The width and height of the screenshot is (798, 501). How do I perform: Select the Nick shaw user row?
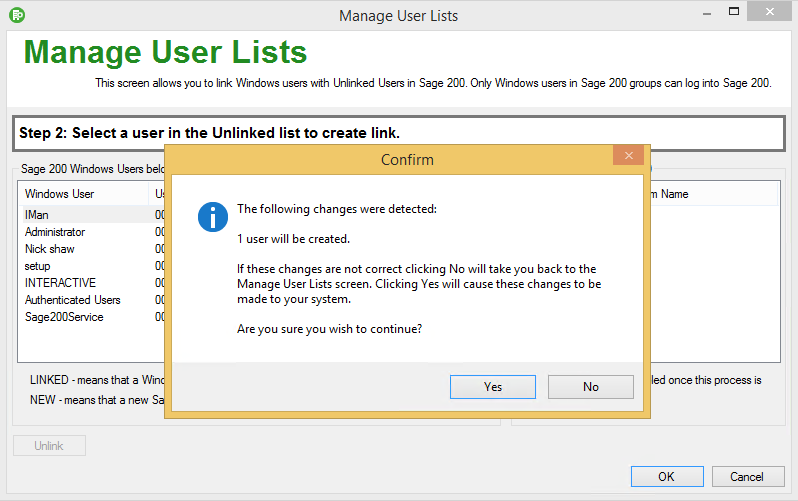[x=50, y=249]
